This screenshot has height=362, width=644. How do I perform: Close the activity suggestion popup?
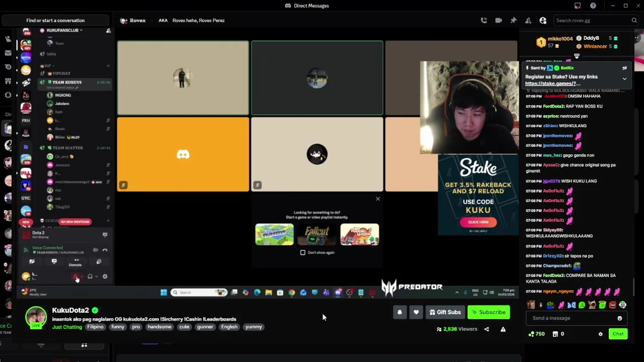point(378,199)
